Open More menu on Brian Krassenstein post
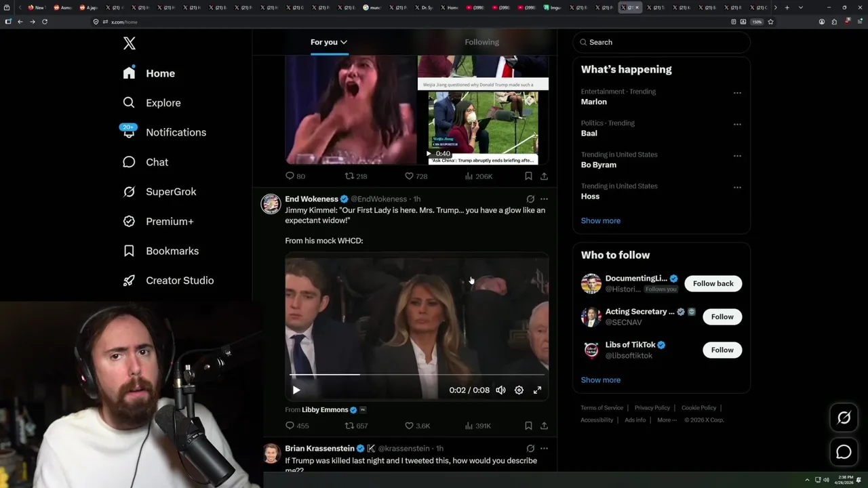 544,449
